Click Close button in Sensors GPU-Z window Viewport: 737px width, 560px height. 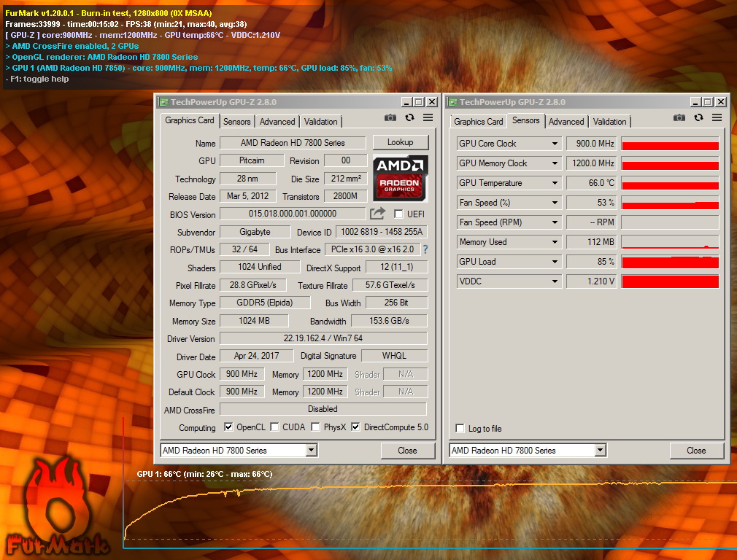click(697, 451)
